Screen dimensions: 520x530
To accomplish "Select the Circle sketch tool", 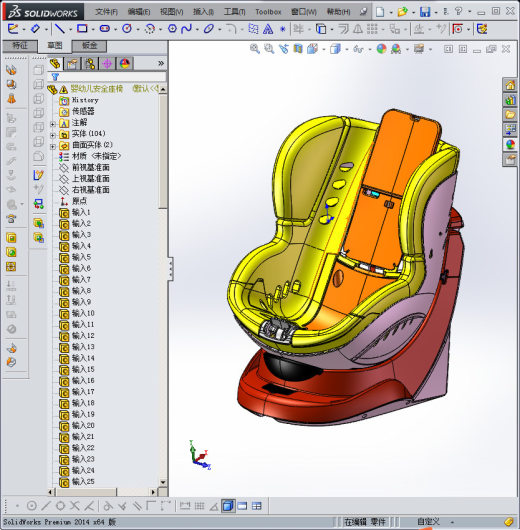I will click(x=127, y=29).
